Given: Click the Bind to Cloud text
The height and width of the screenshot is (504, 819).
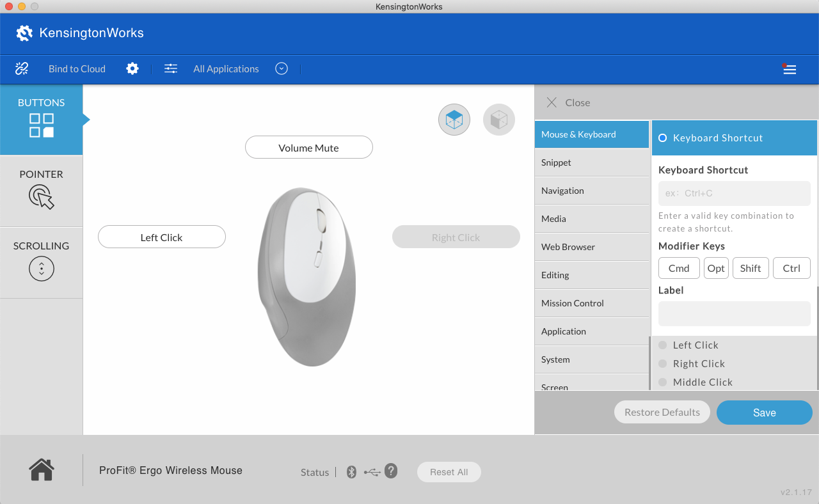Looking at the screenshot, I should tap(77, 68).
